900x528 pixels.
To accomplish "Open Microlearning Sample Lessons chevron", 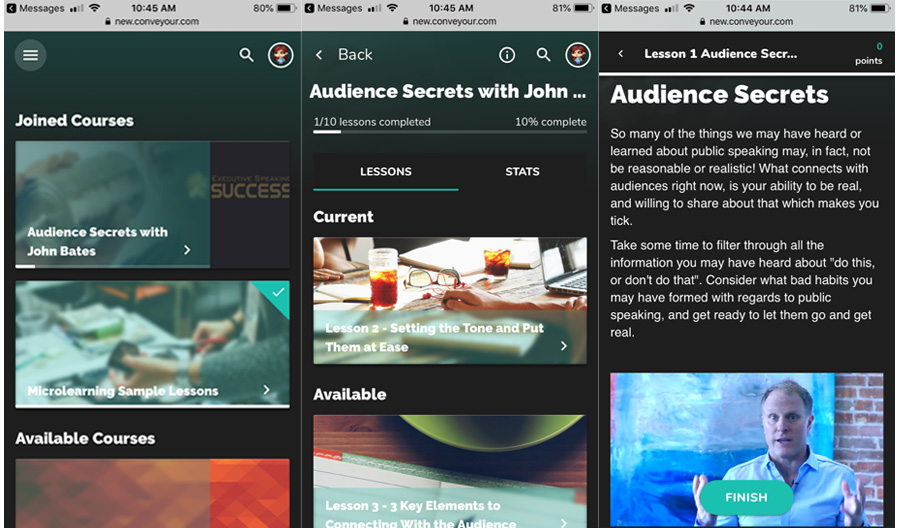I will click(266, 390).
